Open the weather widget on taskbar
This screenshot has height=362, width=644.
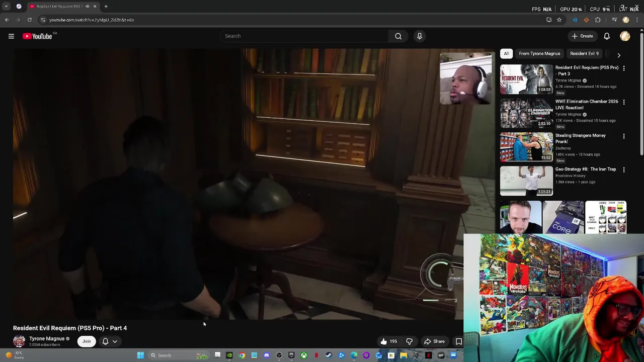tap(14, 355)
